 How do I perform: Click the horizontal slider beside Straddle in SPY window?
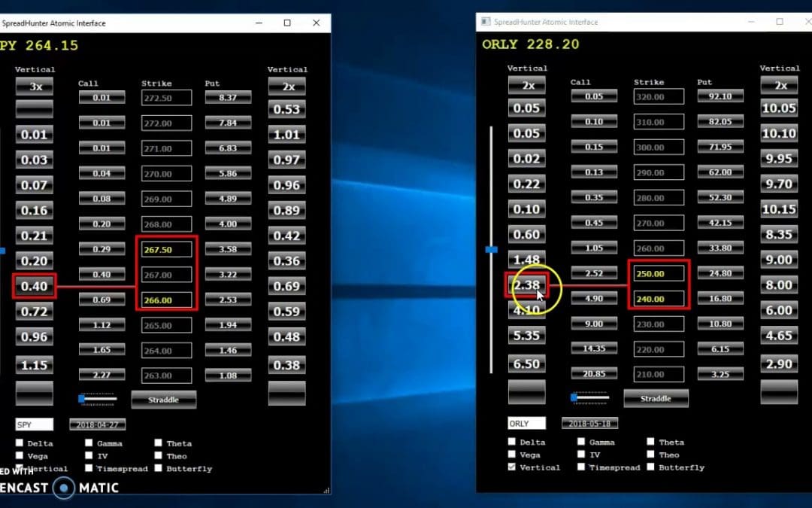tap(98, 399)
